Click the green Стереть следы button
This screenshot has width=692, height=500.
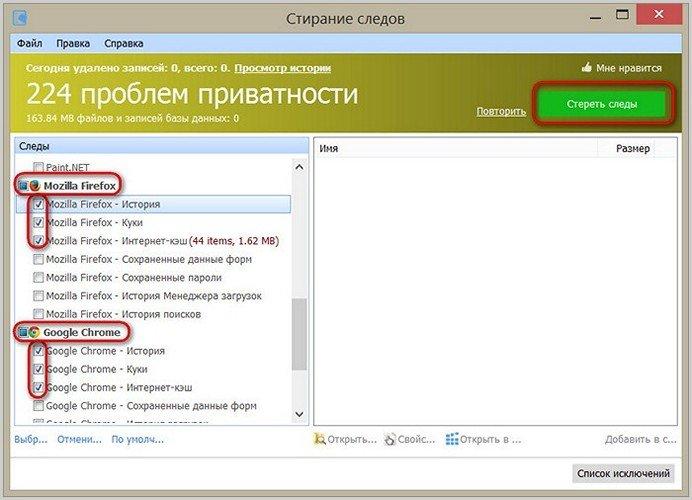coord(602,104)
